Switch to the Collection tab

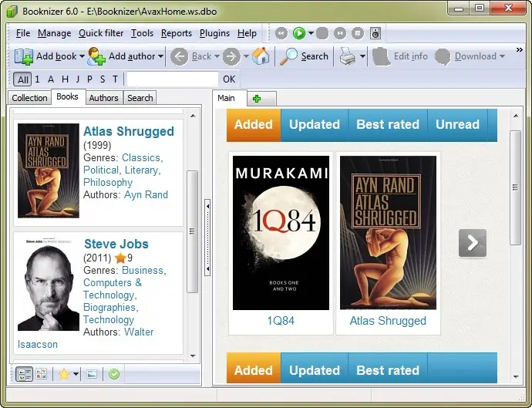(x=29, y=98)
